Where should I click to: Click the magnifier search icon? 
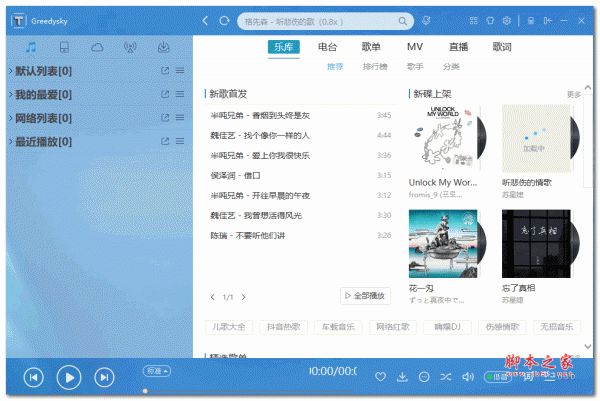point(403,21)
